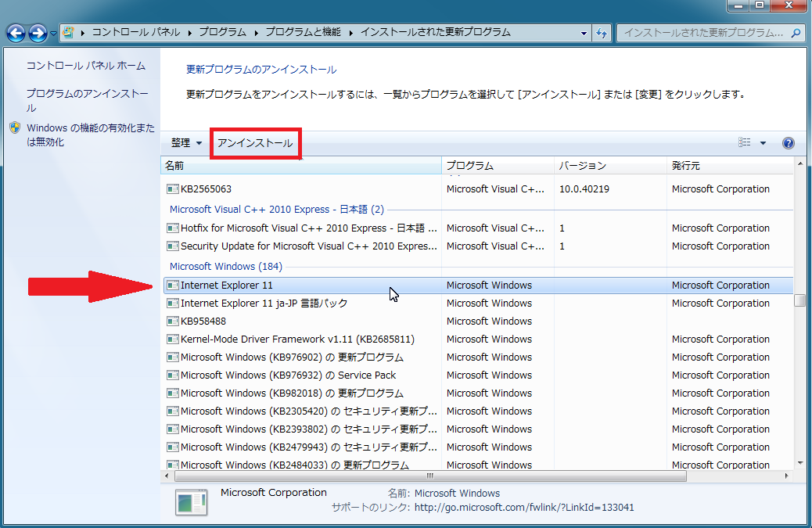Select Internet Explorer 11 update row
Screen dimensions: 812x528
coord(478,286)
